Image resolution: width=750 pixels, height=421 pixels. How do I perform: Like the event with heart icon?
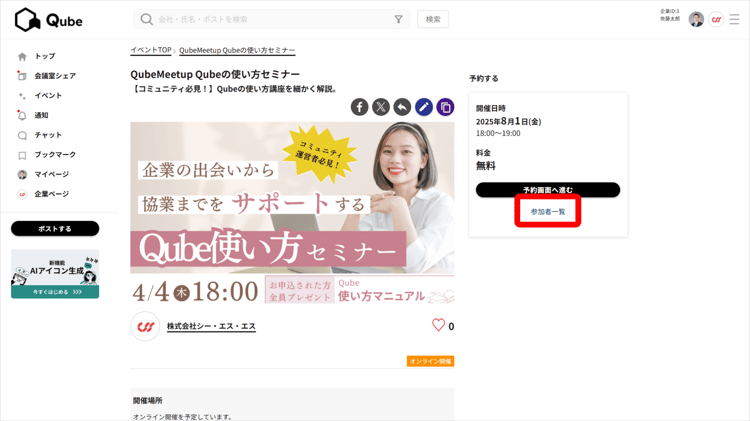[438, 325]
